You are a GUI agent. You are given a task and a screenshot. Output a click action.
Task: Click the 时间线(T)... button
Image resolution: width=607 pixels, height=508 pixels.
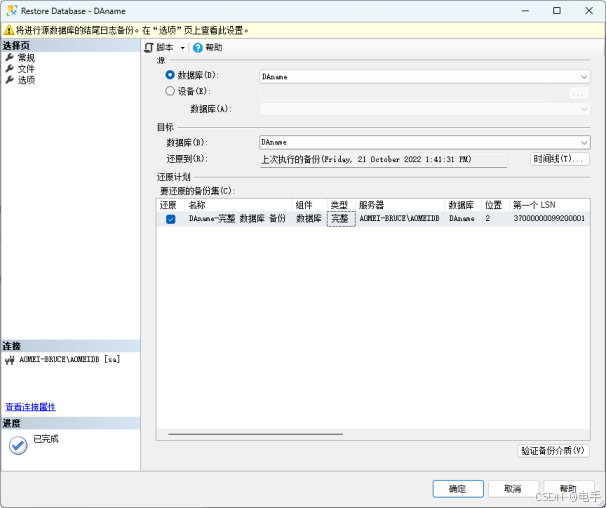click(x=559, y=159)
